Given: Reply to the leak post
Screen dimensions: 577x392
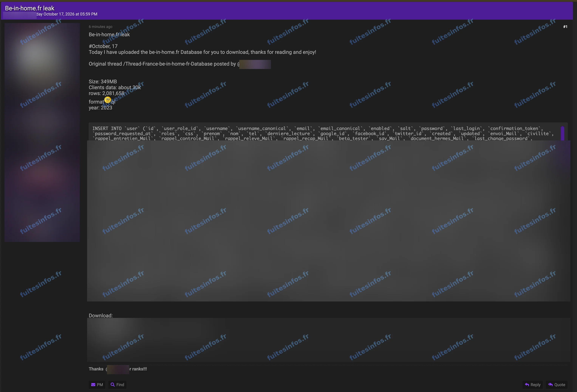Looking at the screenshot, I should pos(533,385).
